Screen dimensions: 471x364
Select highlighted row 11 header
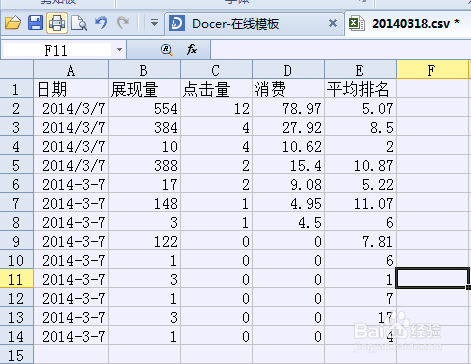16,279
